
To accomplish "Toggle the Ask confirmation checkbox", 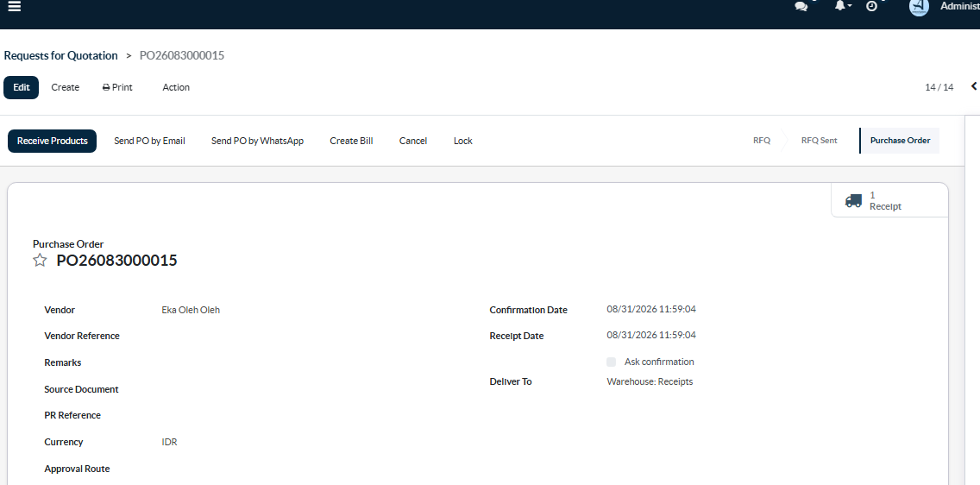I will 612,362.
